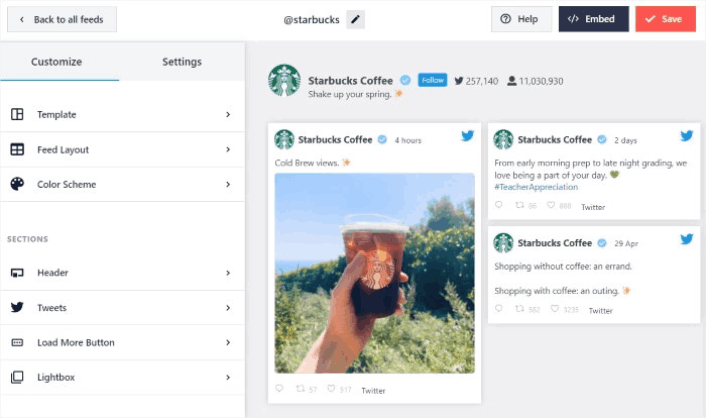Switch to the Settings tab
The height and width of the screenshot is (418, 706).
(x=182, y=62)
